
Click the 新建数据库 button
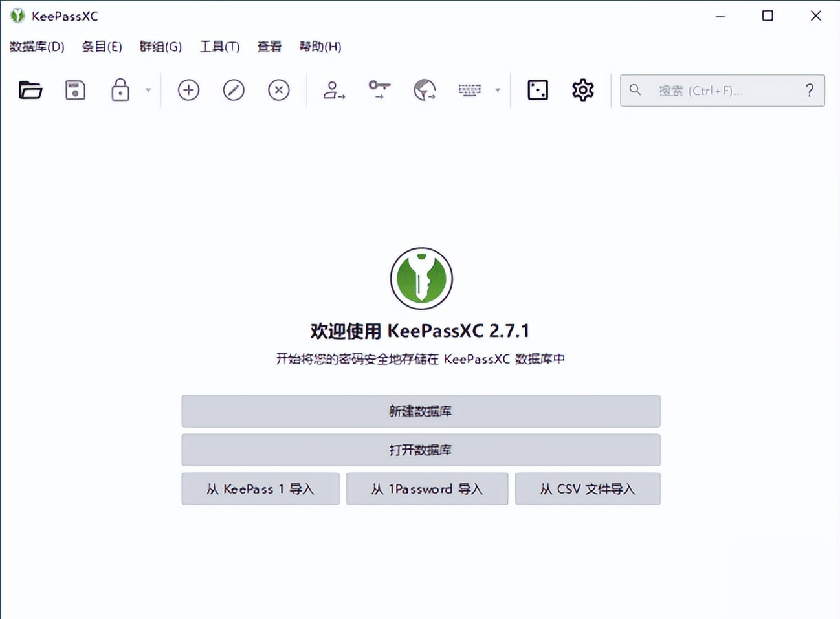pos(421,411)
